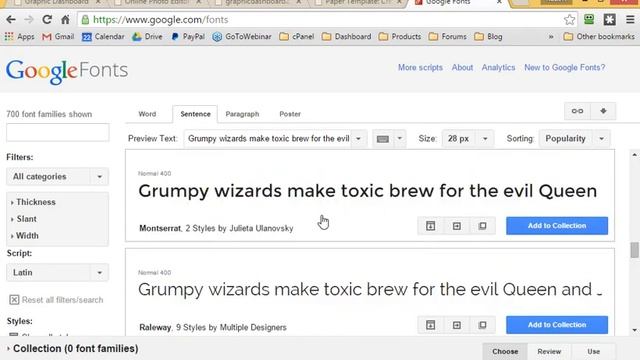The height and width of the screenshot is (360, 640).
Task: Go to the Review step tab
Action: pyautogui.click(x=549, y=351)
